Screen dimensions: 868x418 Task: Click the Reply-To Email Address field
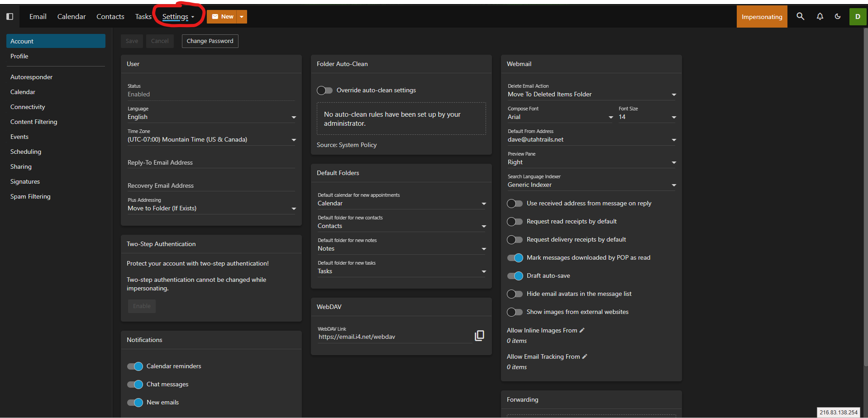(x=211, y=163)
